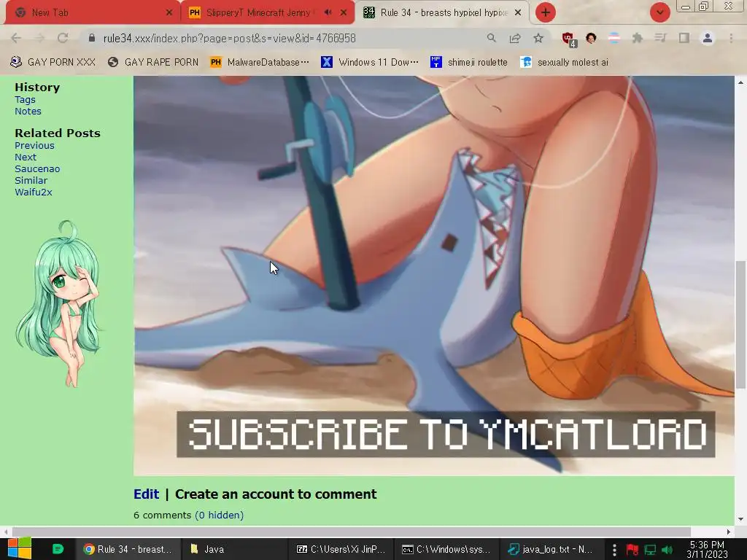Expand the system tray overflow dots
The image size is (747, 560).
pos(614,550)
